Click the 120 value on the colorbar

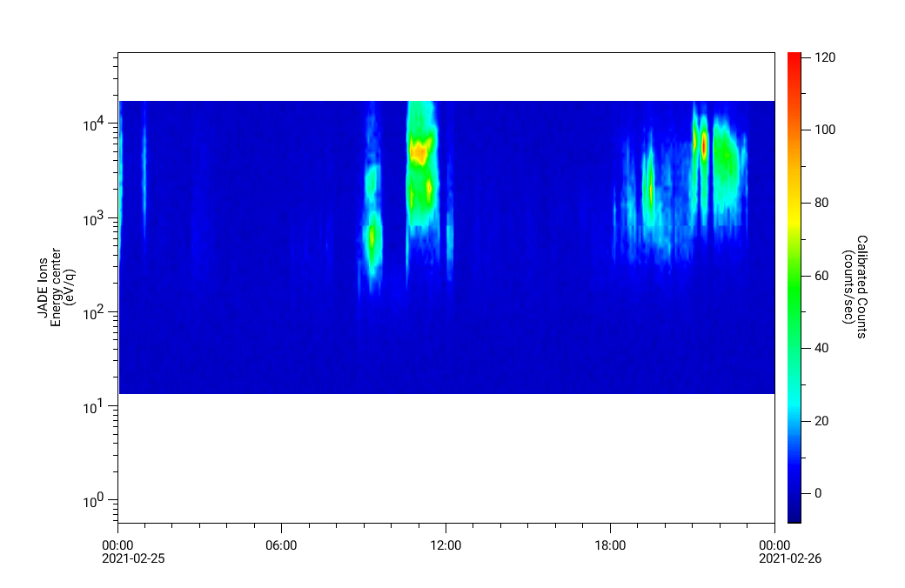pyautogui.click(x=825, y=57)
